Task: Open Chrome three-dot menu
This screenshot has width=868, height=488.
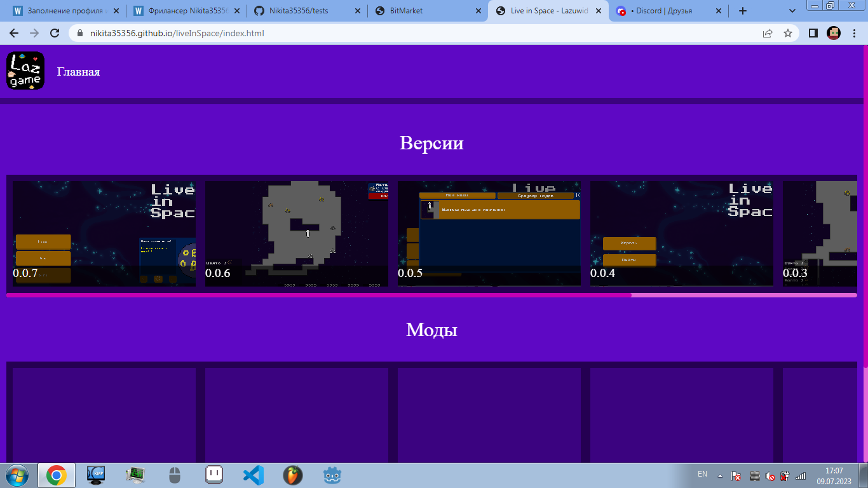Action: point(854,33)
